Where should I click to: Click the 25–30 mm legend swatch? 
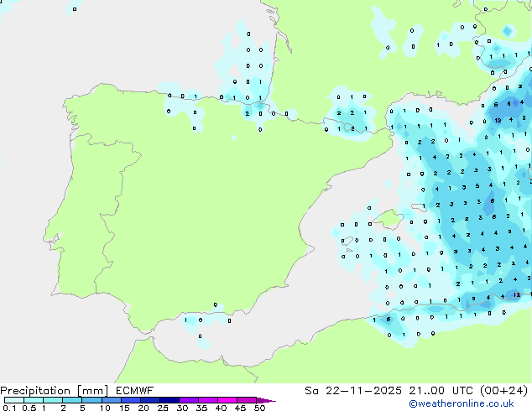click(x=170, y=400)
